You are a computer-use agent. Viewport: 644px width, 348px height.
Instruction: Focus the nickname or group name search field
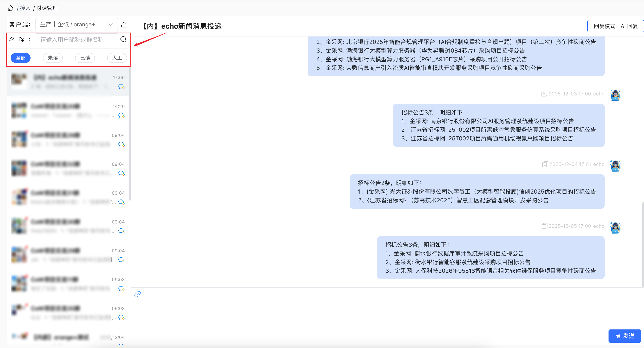77,40
